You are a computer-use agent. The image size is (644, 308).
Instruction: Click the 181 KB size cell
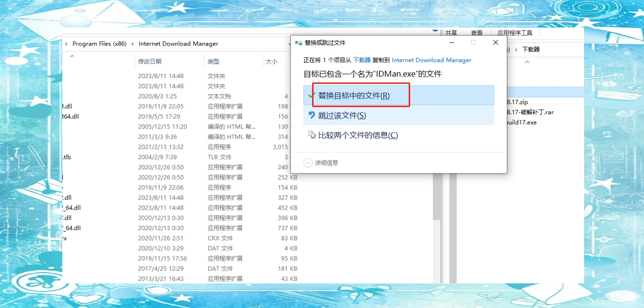tap(287, 269)
